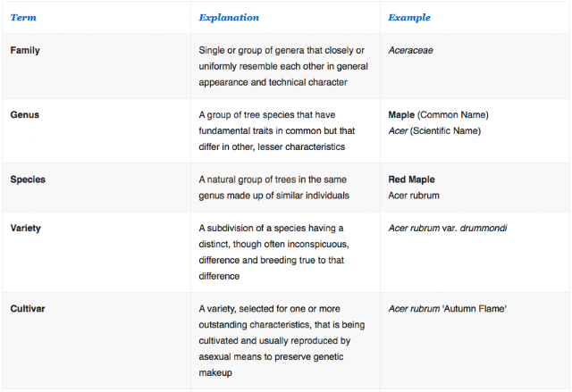This screenshot has height=392, width=572.
Task: Click the bold Maple common name text
Action: [401, 115]
